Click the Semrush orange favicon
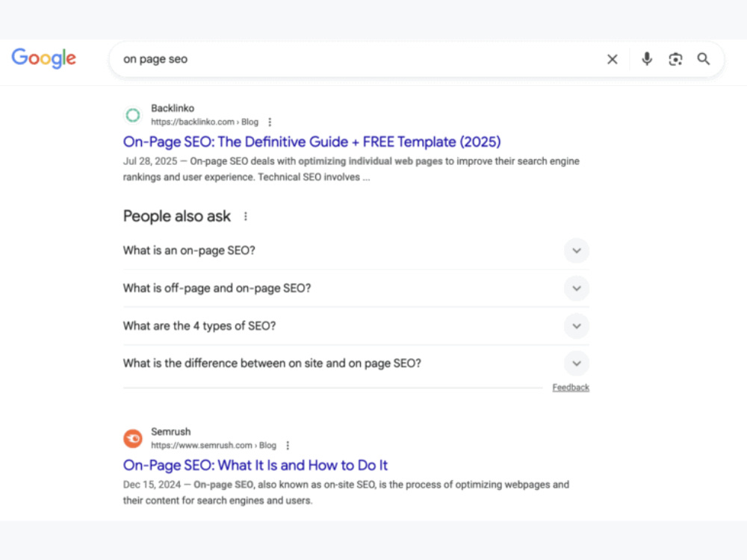Viewport: 747px width, 560px height. tap(133, 438)
